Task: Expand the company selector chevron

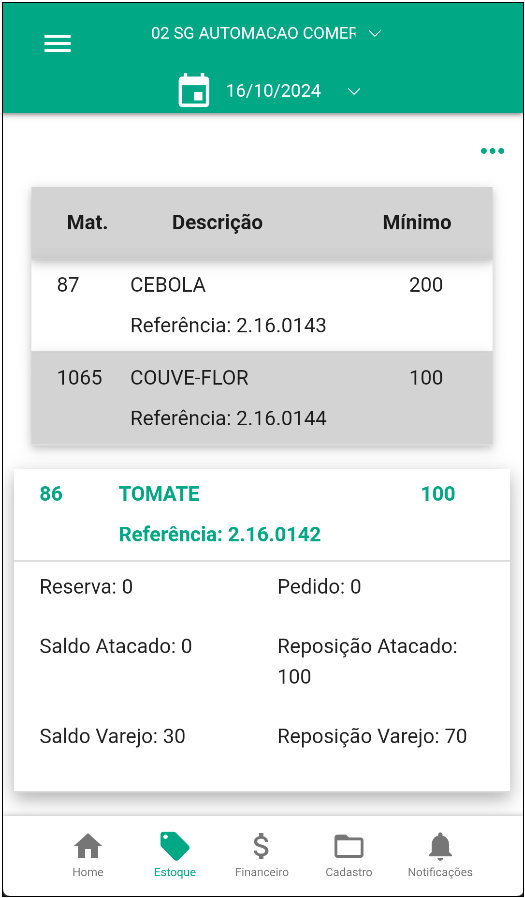Action: (375, 34)
